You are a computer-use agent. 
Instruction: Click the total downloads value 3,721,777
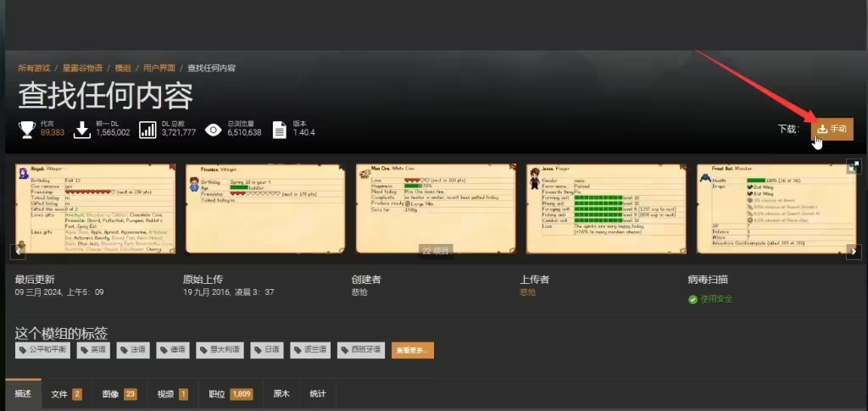point(179,133)
